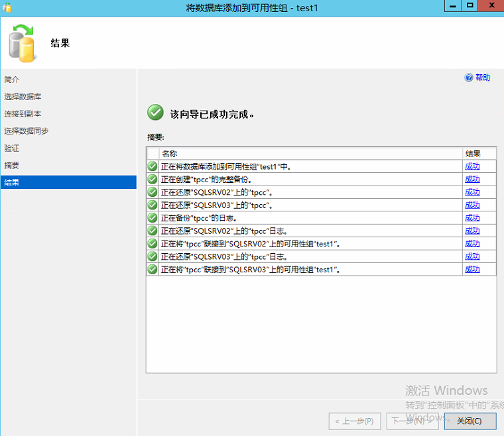Click success icon for 正在还原"SQLSRV03"上的"tpcc" row
The image size is (504, 436).
click(153, 205)
